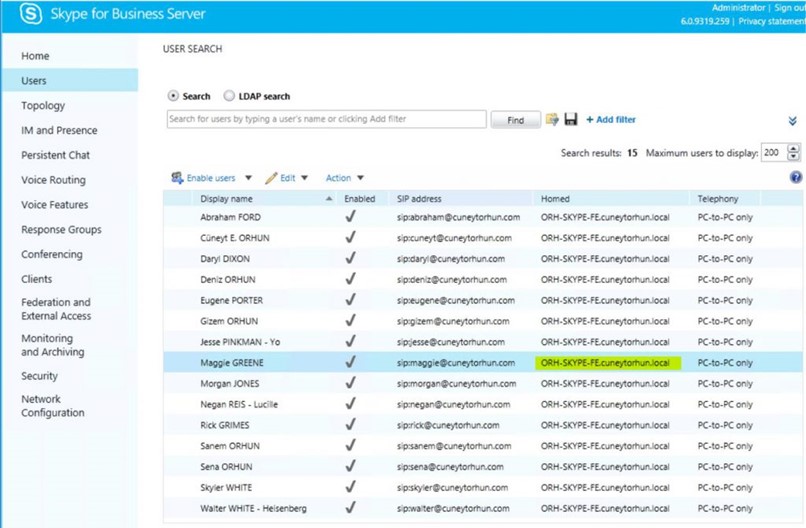Click the Find button
The height and width of the screenshot is (528, 806).
point(516,120)
